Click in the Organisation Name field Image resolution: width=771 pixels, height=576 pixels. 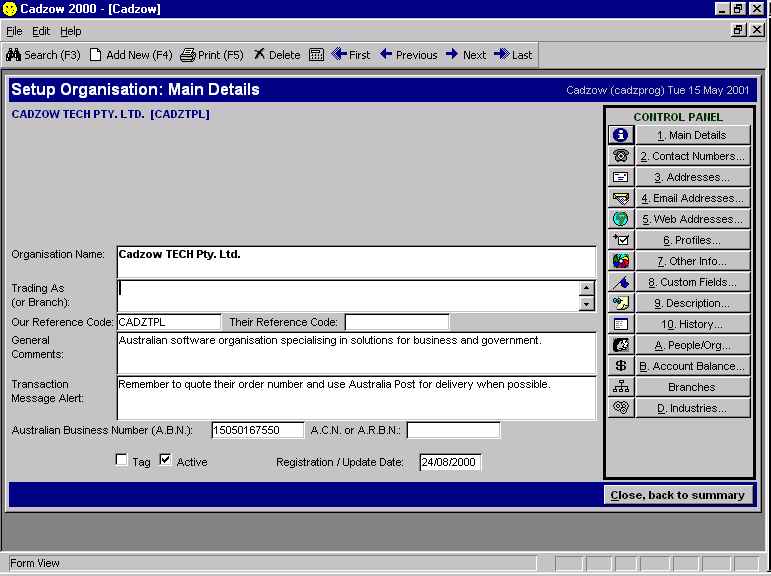click(356, 262)
